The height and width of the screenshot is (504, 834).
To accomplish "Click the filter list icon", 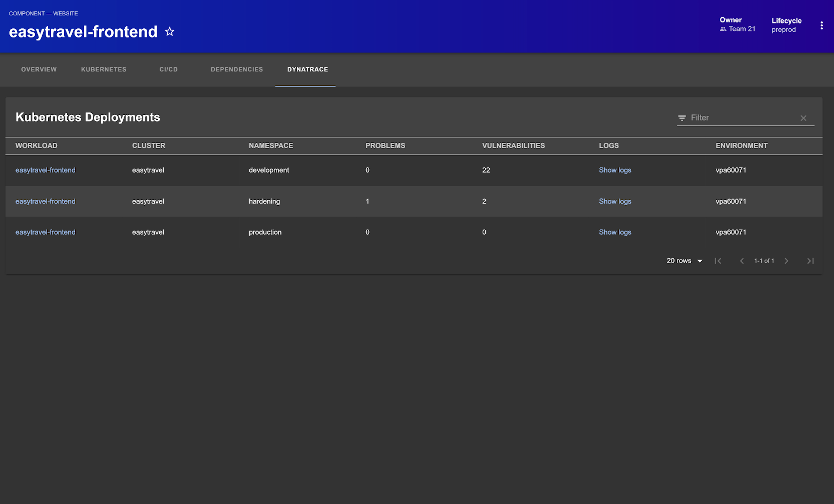I will [x=682, y=118].
